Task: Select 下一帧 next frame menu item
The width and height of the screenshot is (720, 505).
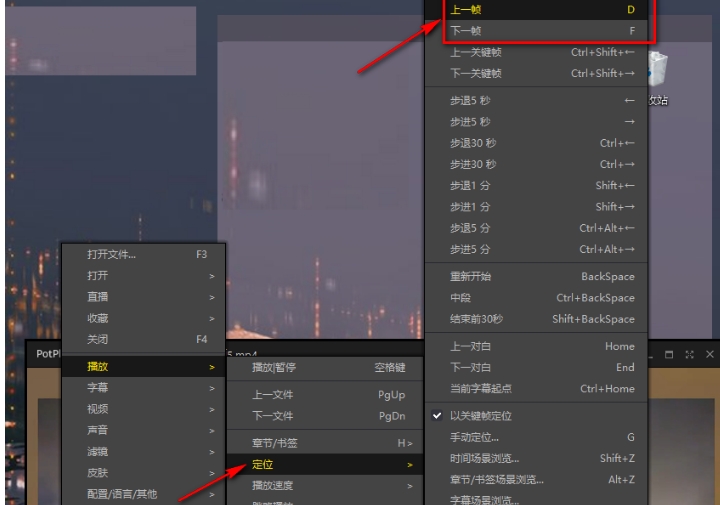Action: [x=536, y=31]
